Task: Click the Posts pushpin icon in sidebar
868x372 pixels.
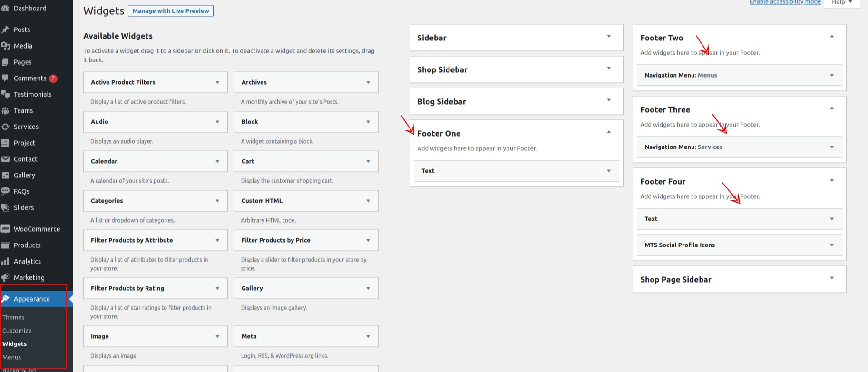Action: [x=5, y=29]
